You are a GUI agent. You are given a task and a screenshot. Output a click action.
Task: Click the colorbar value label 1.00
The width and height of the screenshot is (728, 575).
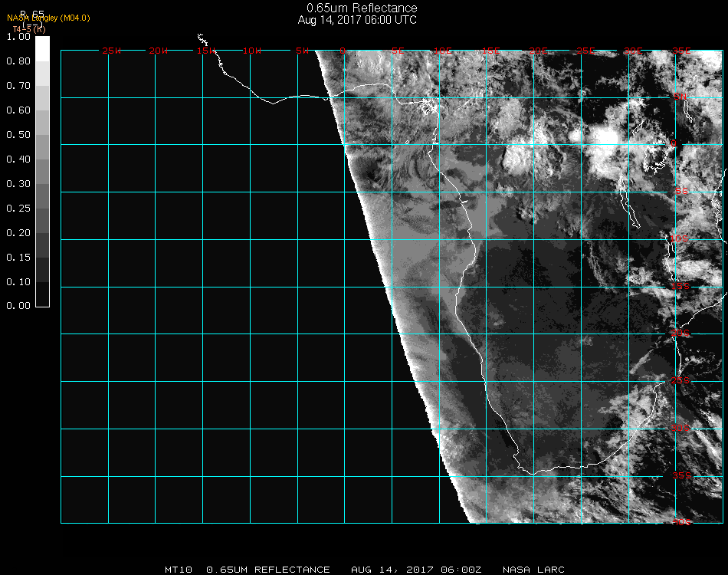(18, 37)
